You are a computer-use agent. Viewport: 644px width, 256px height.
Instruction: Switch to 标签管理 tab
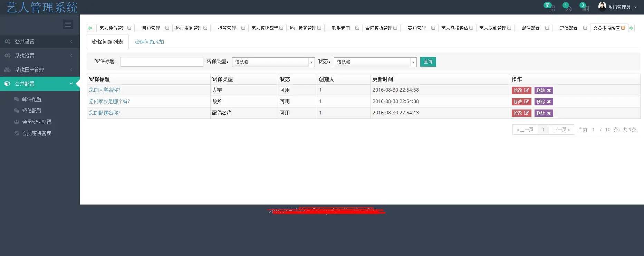[227, 28]
